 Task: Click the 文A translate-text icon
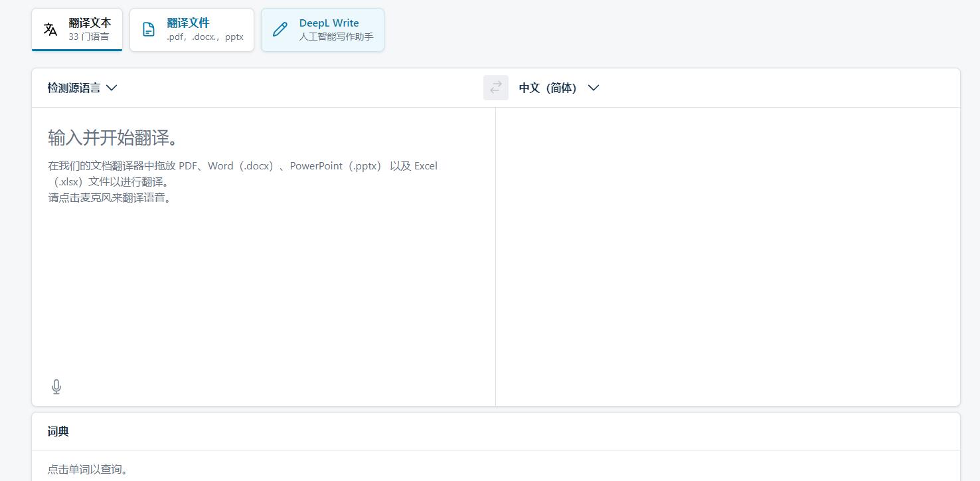50,29
